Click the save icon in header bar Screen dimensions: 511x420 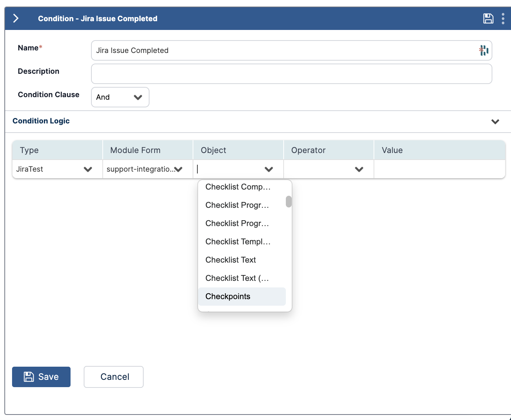pyautogui.click(x=488, y=19)
